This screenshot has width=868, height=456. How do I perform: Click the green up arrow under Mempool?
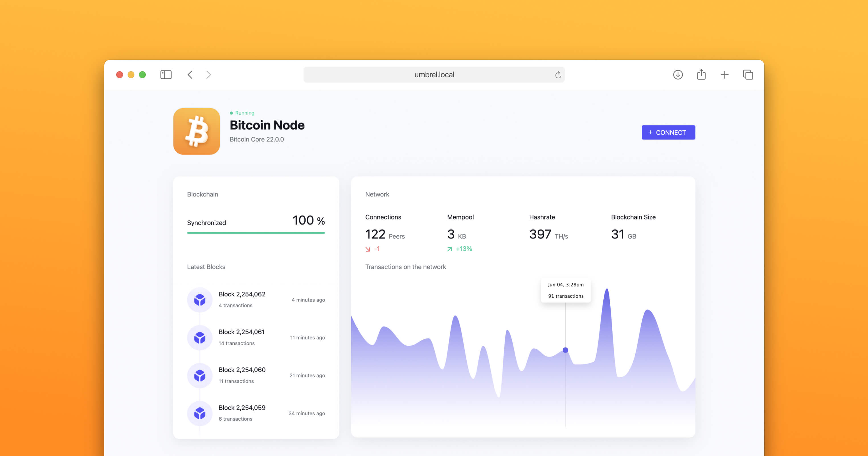coord(449,249)
